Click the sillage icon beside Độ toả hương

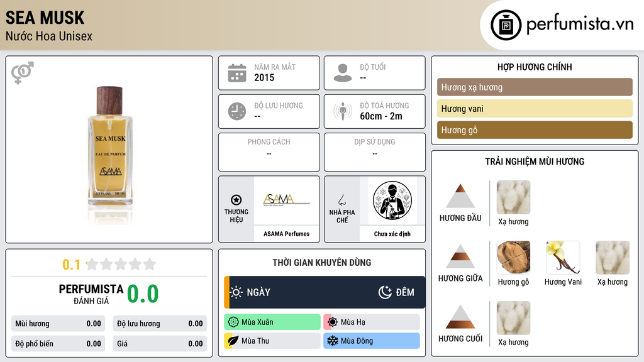[x=343, y=111]
